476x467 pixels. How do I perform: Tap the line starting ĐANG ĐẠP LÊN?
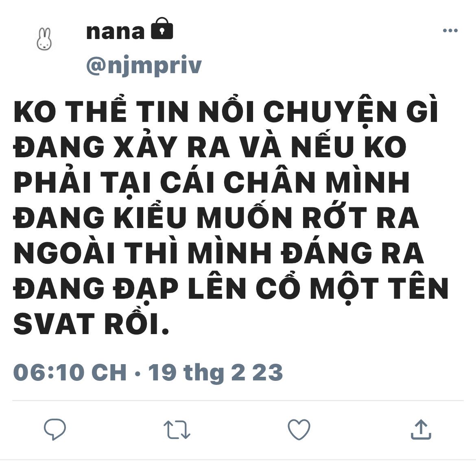coord(231,287)
